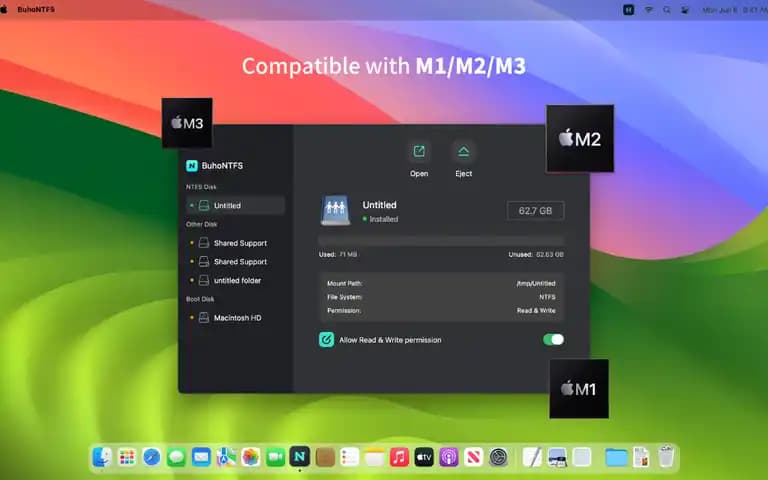
Task: Select Macintosh HD in the sidebar
Action: tap(235, 318)
